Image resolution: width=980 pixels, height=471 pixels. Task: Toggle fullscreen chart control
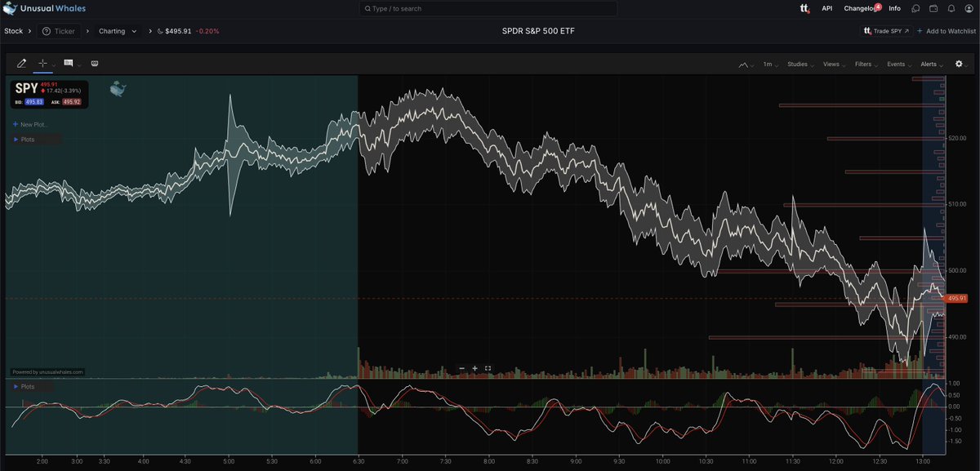click(488, 368)
